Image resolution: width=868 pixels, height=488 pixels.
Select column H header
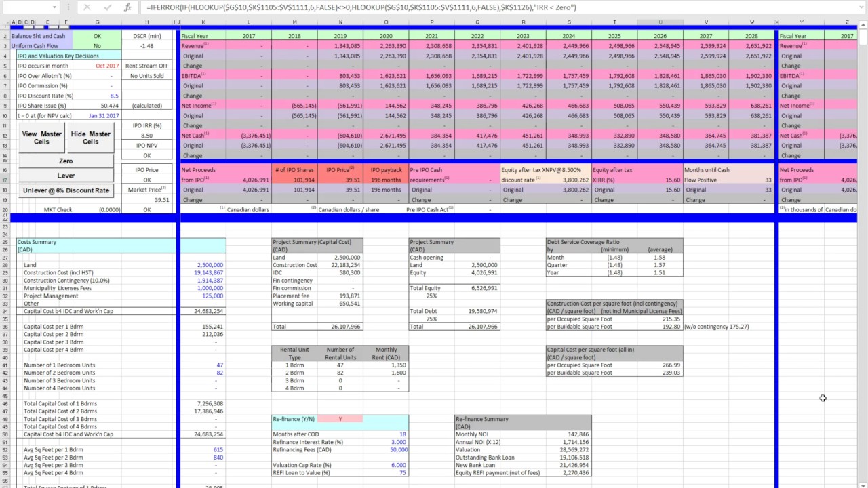[x=147, y=22]
